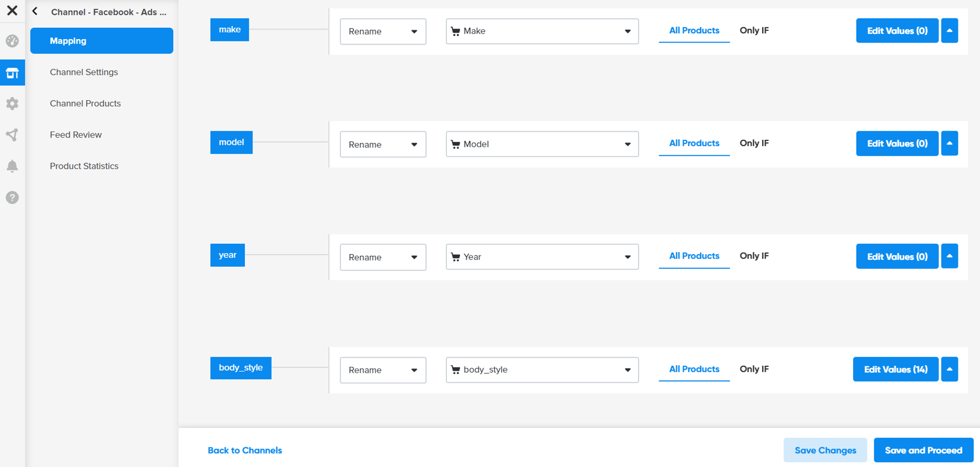The width and height of the screenshot is (980, 467).
Task: Go back using the channel back arrow
Action: (35, 11)
